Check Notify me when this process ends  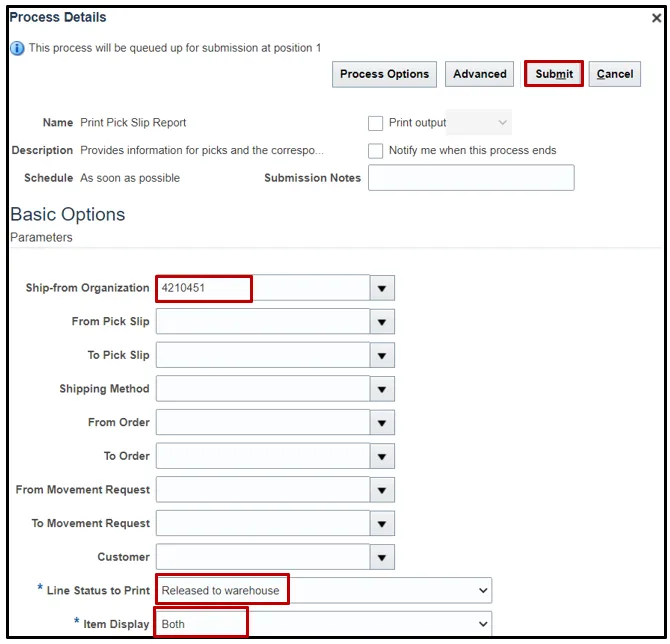coord(376,151)
